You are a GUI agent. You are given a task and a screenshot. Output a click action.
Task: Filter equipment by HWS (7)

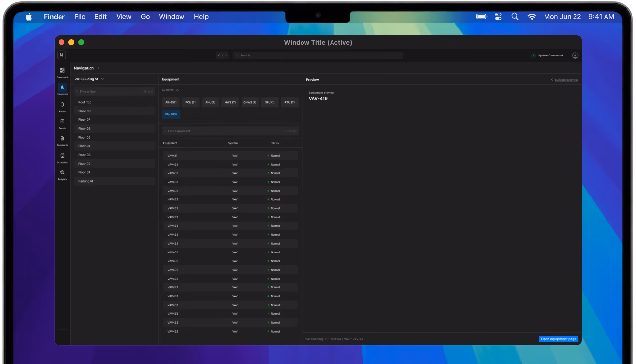click(230, 102)
